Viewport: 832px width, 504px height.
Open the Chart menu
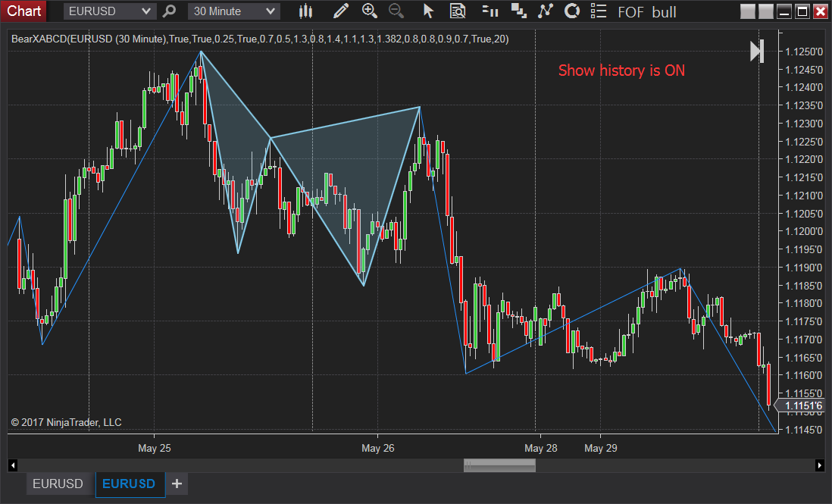coord(23,11)
